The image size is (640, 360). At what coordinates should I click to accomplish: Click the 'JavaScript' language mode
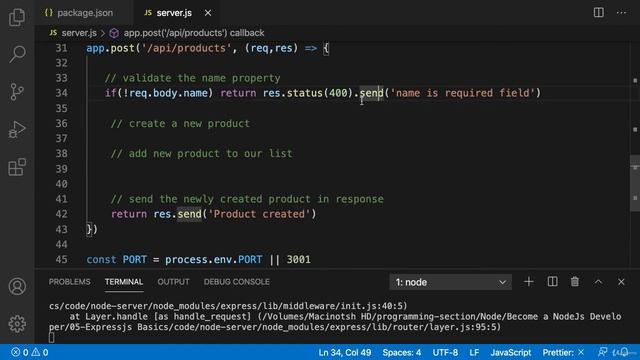(x=511, y=352)
